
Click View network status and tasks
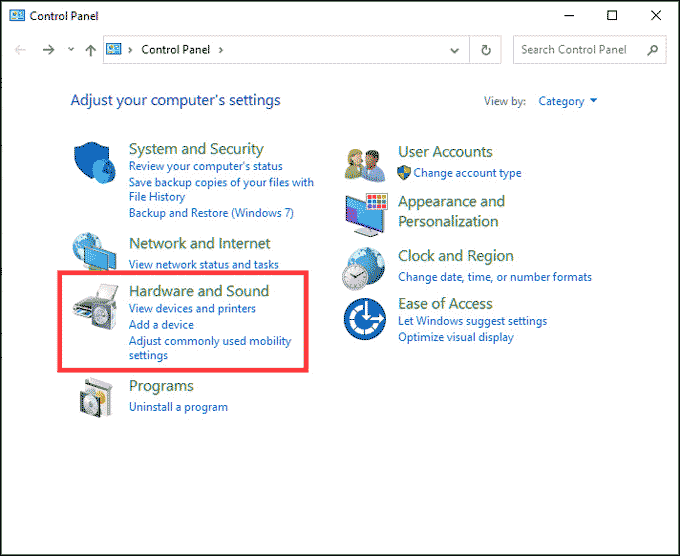point(203,264)
